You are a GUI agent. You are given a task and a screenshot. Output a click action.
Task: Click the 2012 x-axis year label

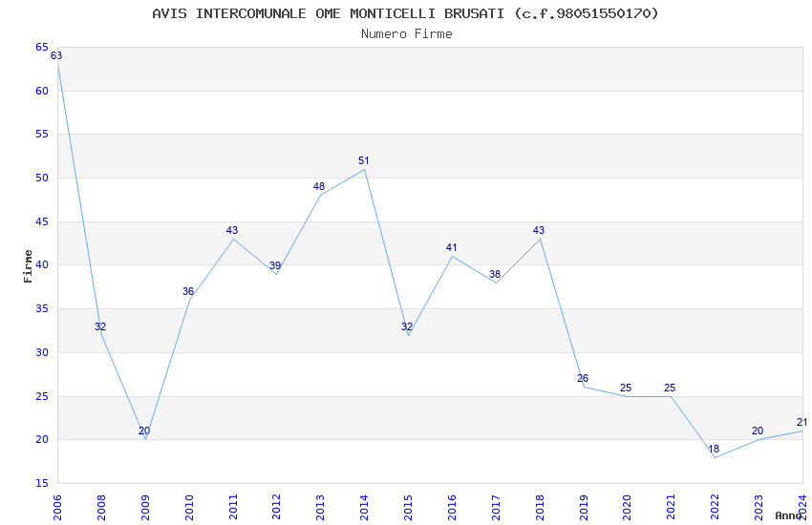(x=276, y=507)
